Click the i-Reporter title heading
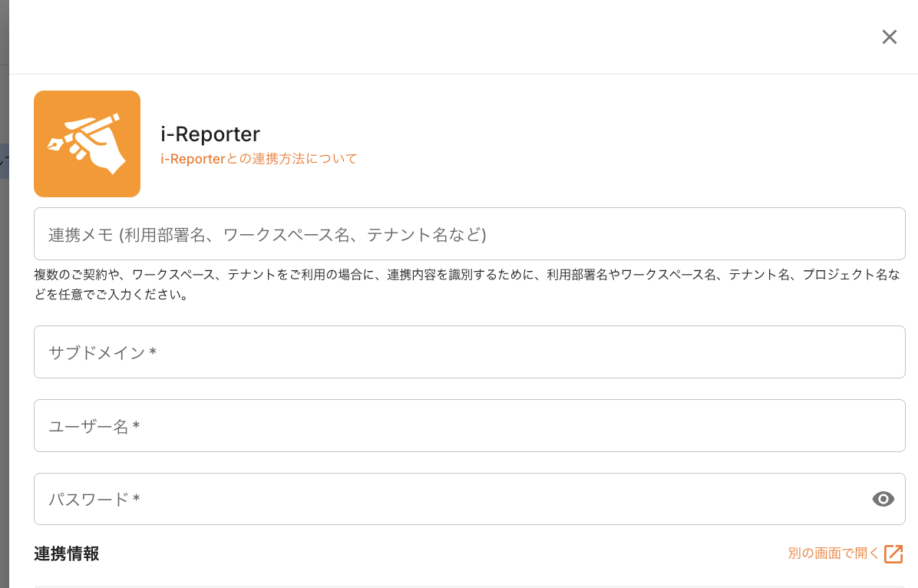The height and width of the screenshot is (588, 918). point(210,134)
